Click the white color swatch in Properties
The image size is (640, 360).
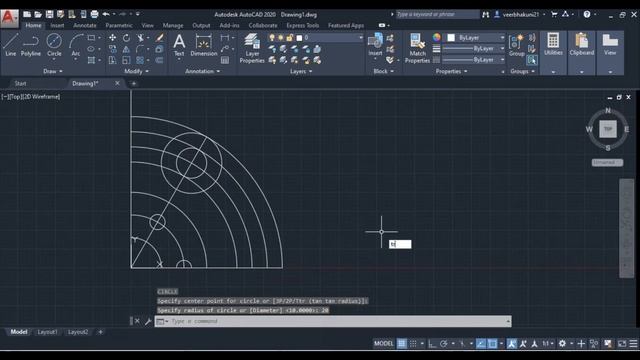tap(451, 38)
